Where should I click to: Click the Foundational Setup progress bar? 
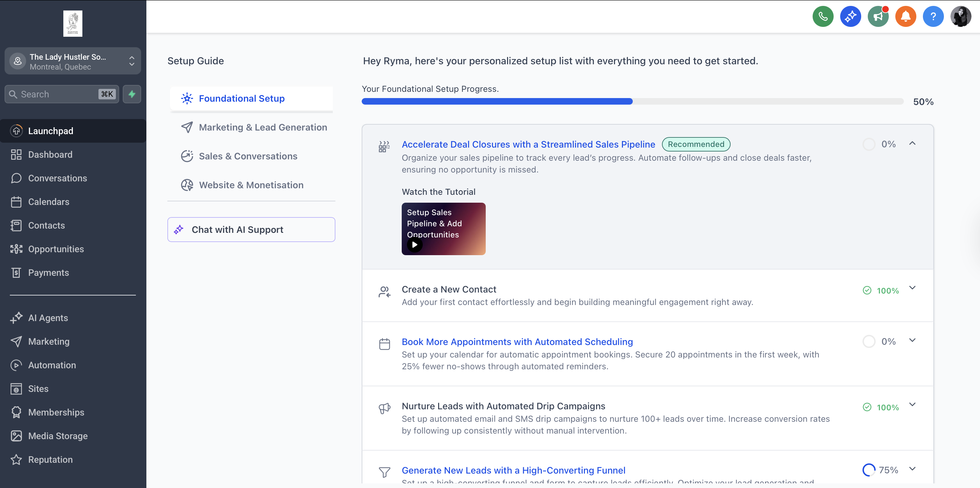632,101
